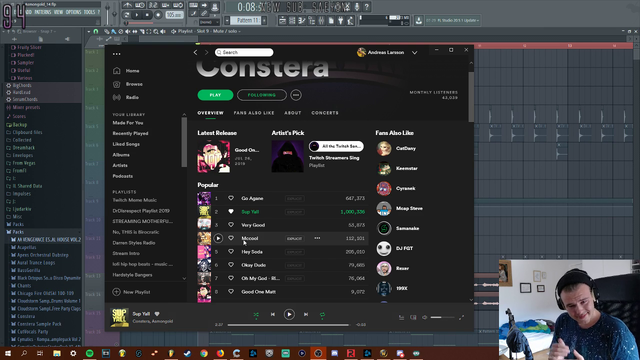Go forward with Spotify's forward arrow
Viewport: 640px width, 360px height.
coord(206,52)
